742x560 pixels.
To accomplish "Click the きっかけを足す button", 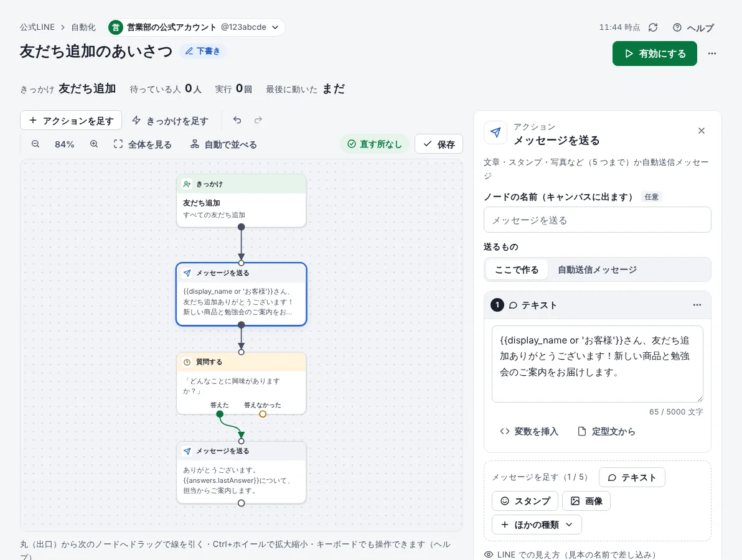I will pyautogui.click(x=171, y=120).
